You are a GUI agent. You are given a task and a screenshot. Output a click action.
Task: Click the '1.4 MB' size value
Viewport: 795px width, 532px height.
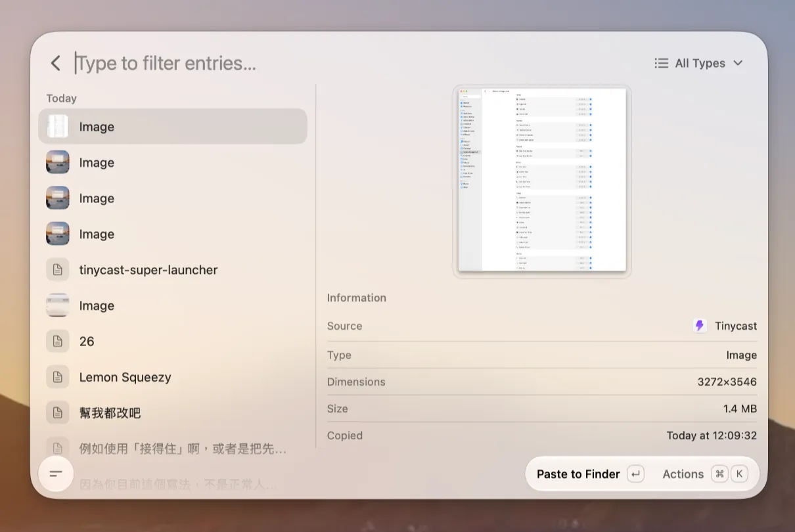click(740, 409)
